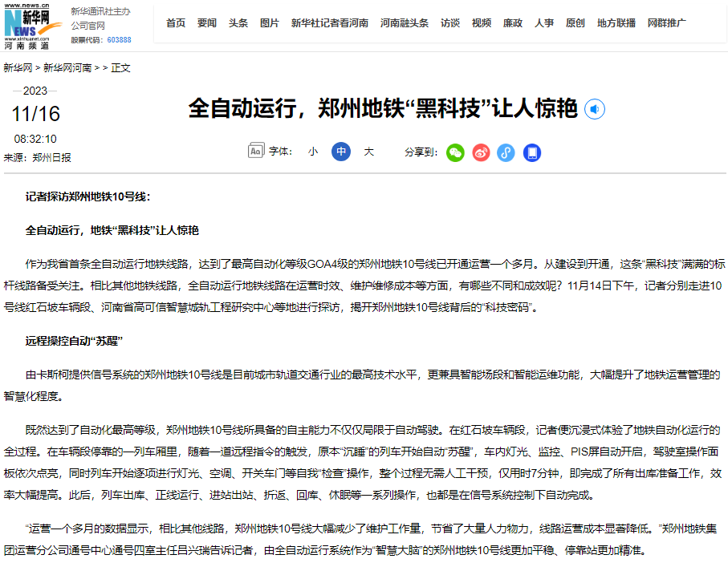The image size is (728, 567).
Task: Switch font size to large (大)
Action: coord(368,152)
